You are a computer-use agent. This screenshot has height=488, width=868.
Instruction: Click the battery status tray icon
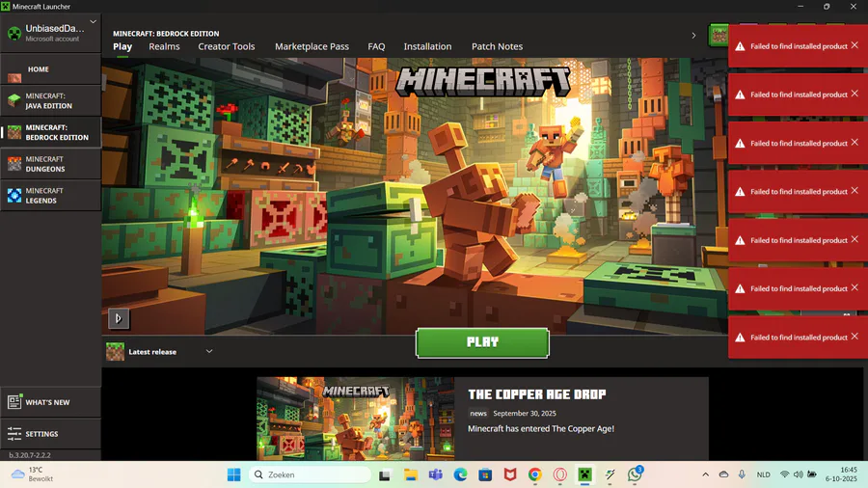pyautogui.click(x=812, y=474)
